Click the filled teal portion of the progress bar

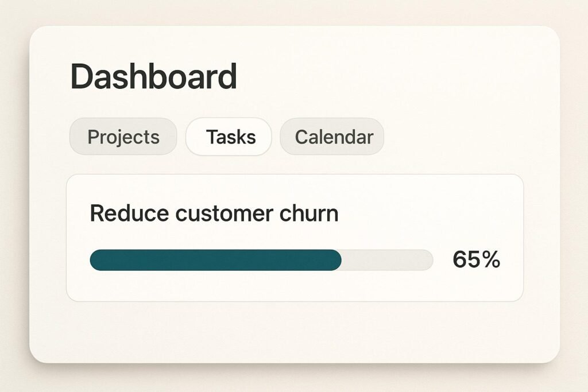215,261
